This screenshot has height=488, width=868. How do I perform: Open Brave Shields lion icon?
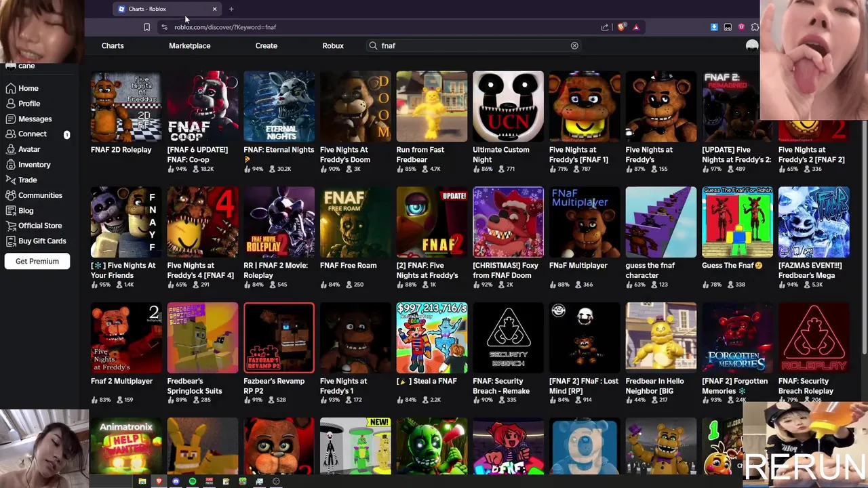point(621,27)
